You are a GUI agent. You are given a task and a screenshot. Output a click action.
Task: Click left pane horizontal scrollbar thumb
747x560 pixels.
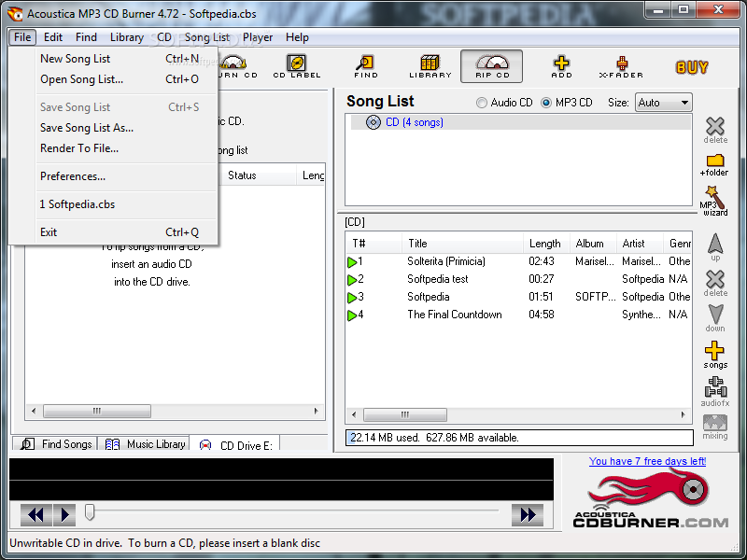click(97, 411)
